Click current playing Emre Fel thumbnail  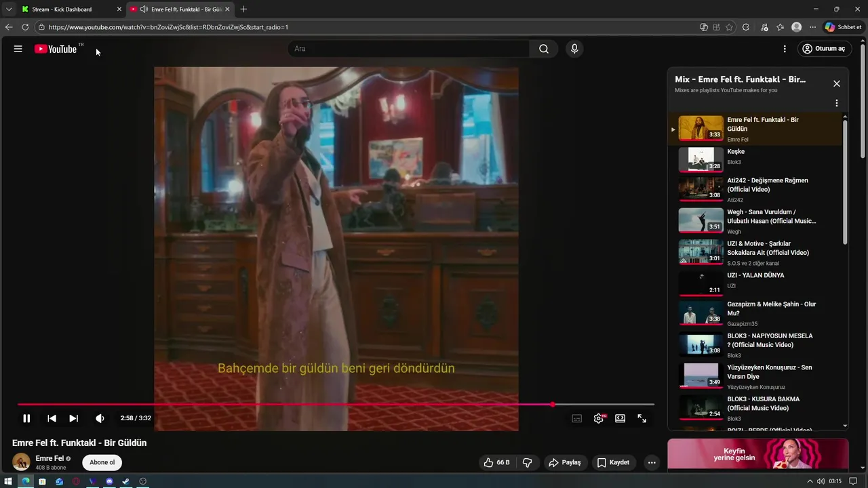pyautogui.click(x=701, y=127)
